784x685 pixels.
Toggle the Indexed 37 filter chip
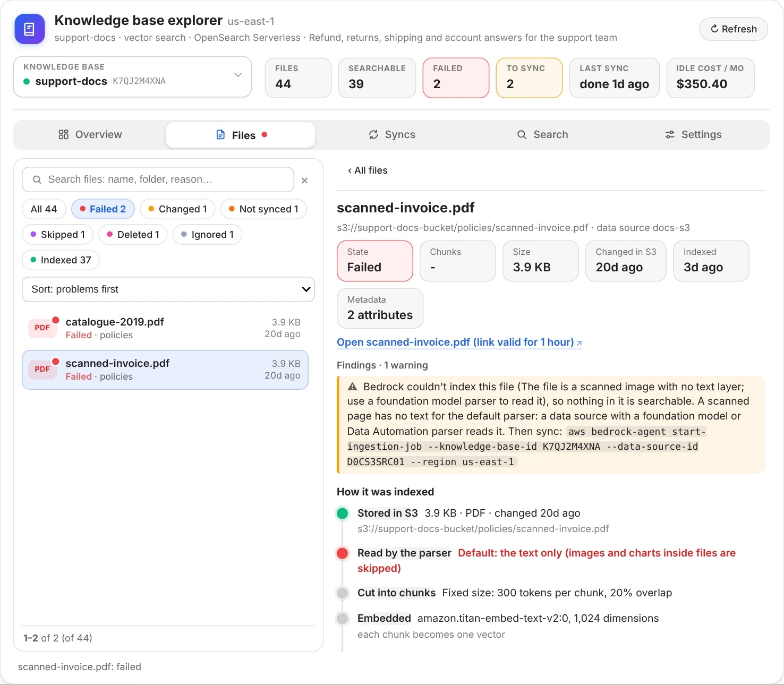coord(61,260)
